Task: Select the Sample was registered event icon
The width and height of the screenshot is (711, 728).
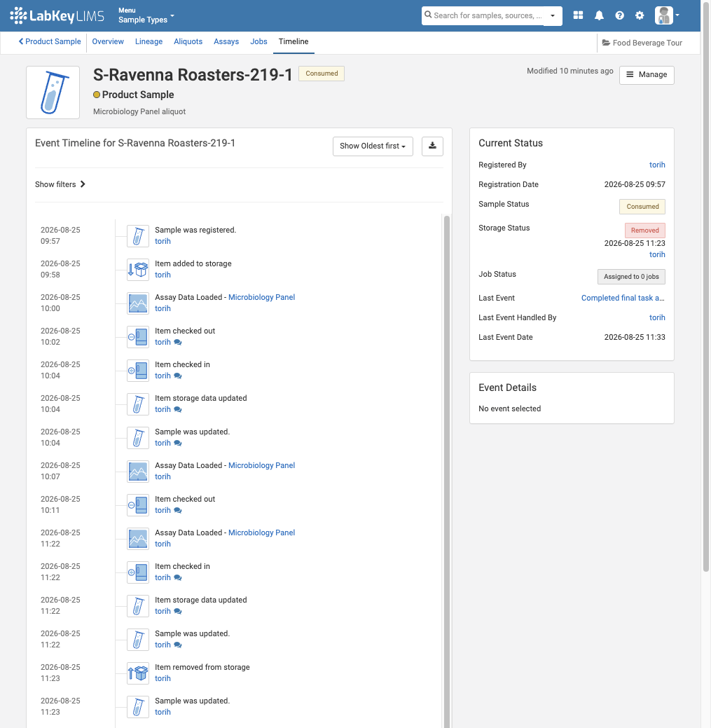Action: click(138, 236)
